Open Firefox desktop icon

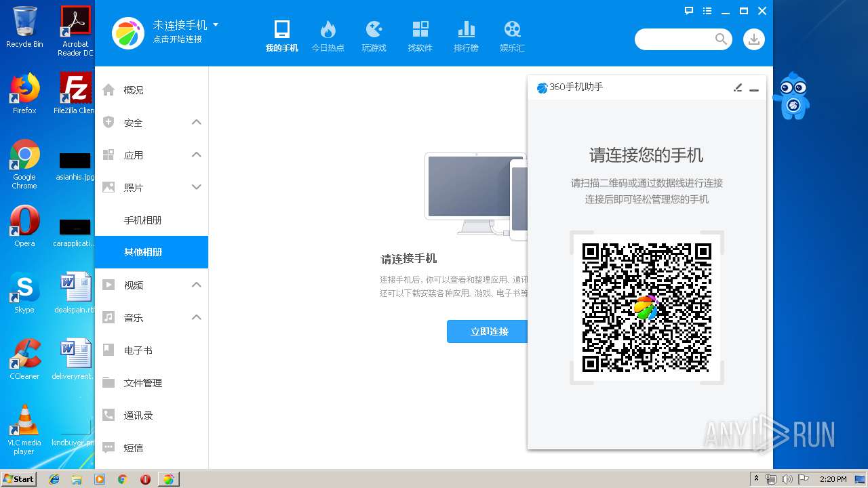point(24,94)
